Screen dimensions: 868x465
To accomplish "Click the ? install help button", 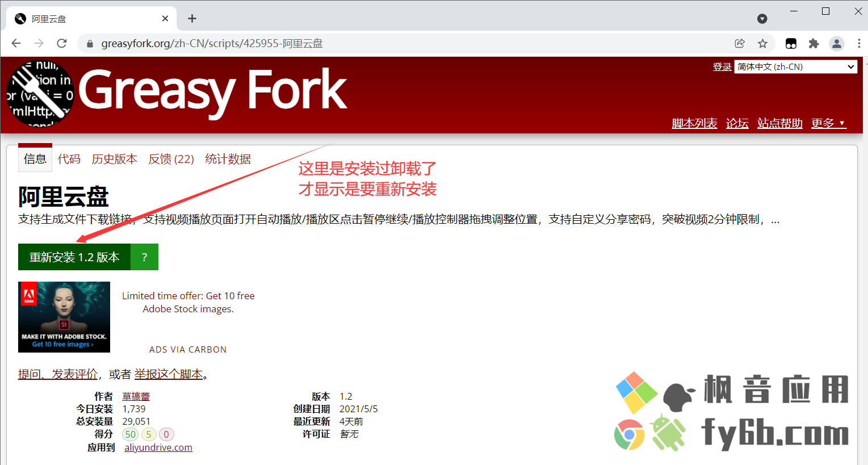I will click(x=144, y=257).
